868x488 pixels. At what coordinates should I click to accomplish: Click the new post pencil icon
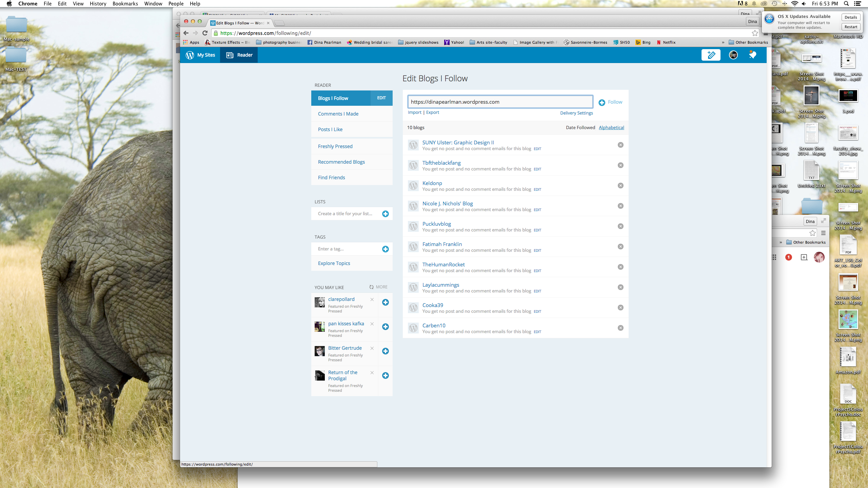[711, 55]
